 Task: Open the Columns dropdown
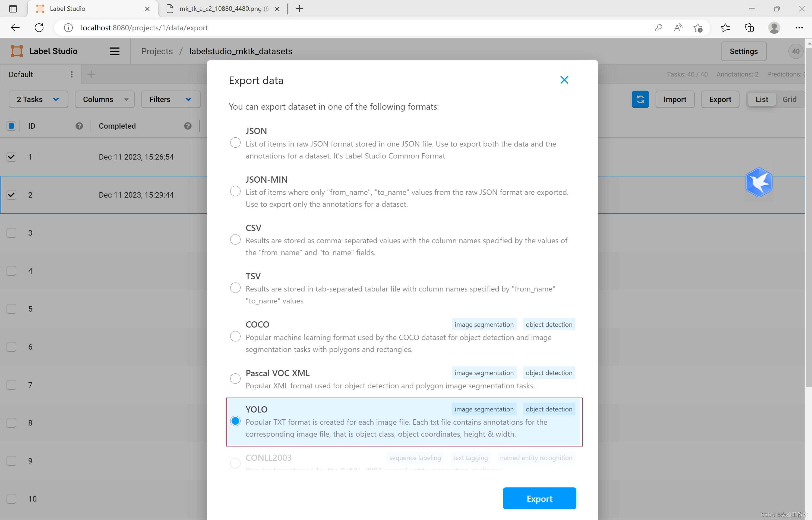[105, 99]
